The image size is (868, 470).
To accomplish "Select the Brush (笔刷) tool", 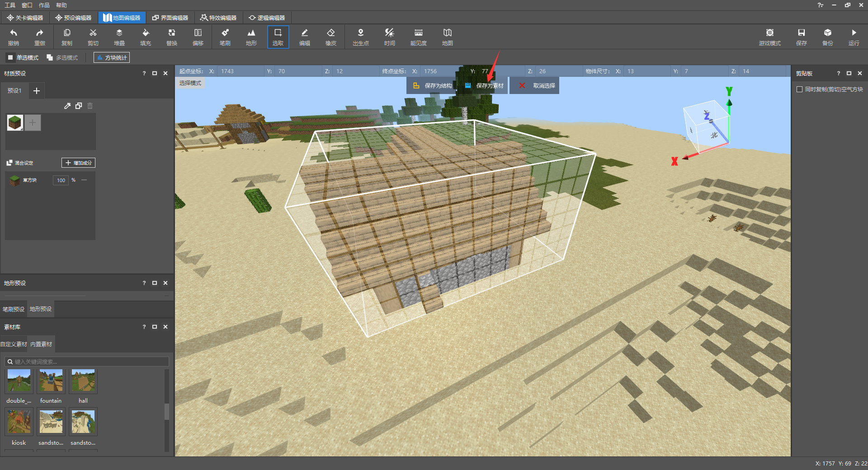I will click(x=225, y=37).
